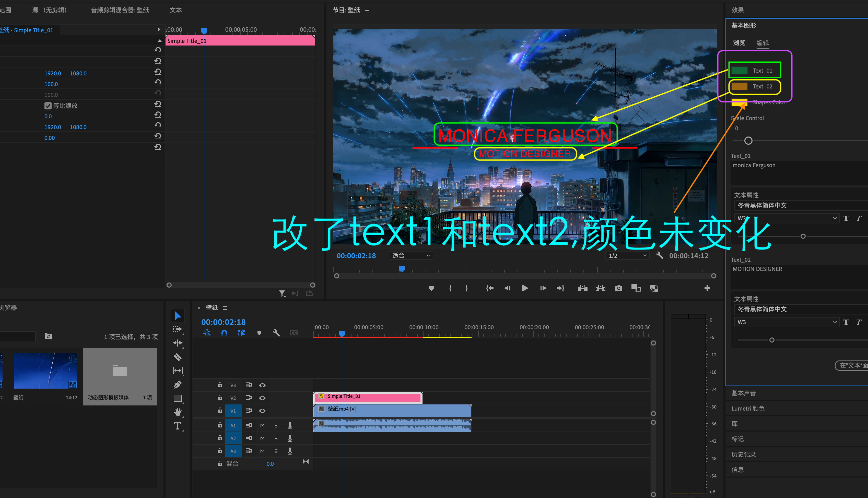Image resolution: width=868 pixels, height=498 pixels.
Task: Open the 音频剪辑混合器 panel tab
Action: [120, 10]
